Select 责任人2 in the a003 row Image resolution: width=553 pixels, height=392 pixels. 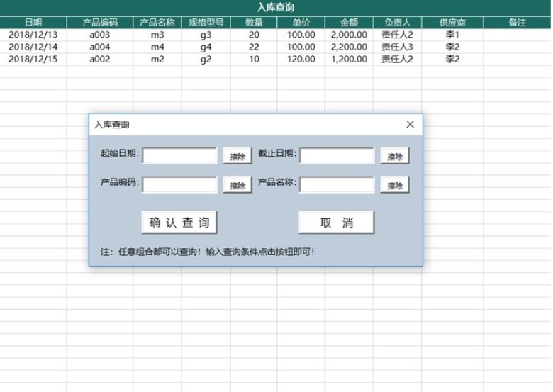pyautogui.click(x=397, y=35)
